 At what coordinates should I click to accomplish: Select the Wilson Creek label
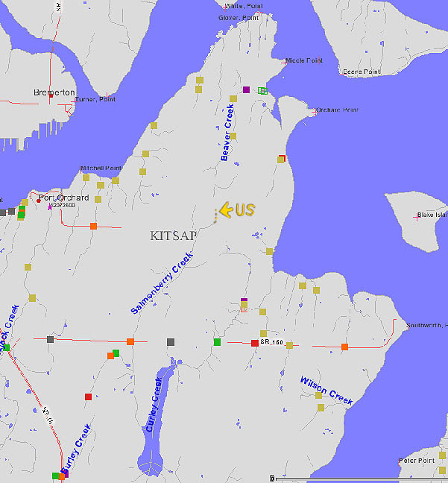[326, 391]
